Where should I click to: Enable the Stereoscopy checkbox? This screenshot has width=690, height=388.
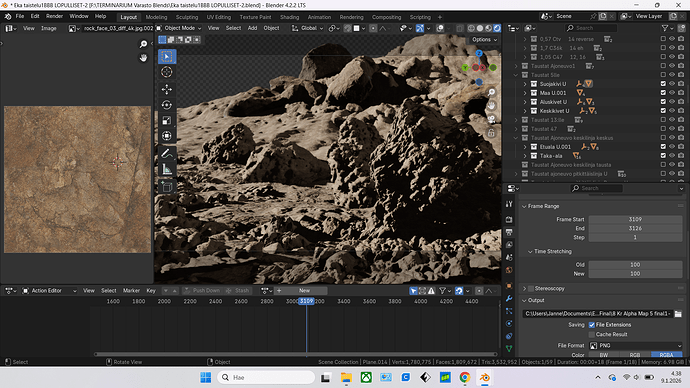531,289
